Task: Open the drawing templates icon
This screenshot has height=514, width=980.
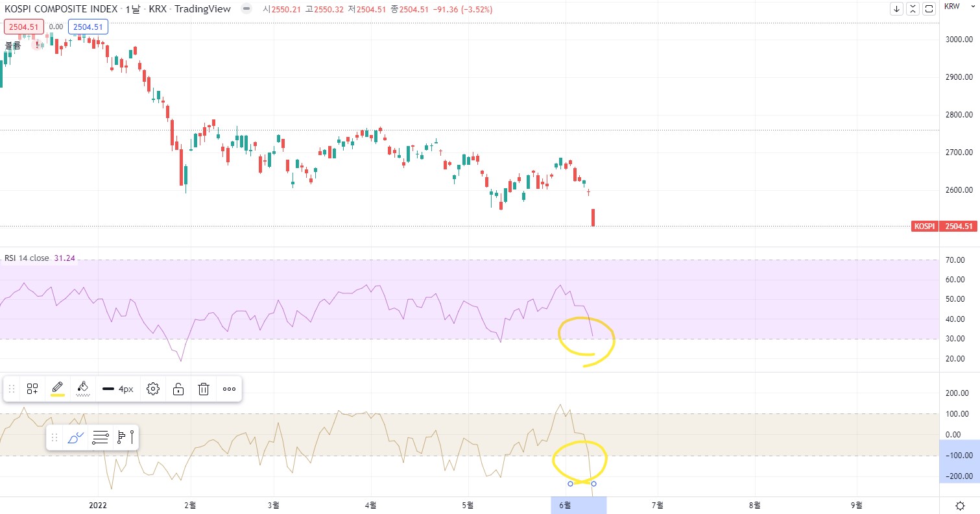Action: [32, 389]
